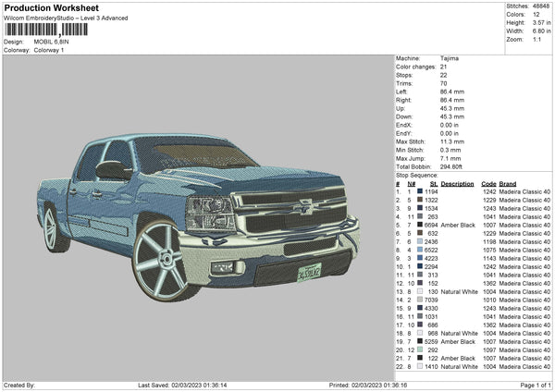
Task: Click the Stitches count 48648
Action: coord(540,6)
